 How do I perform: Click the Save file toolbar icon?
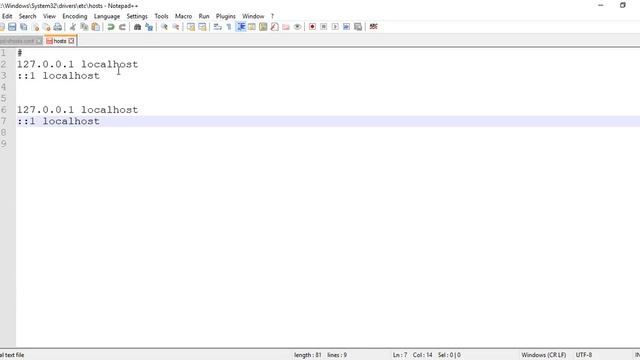coord(12,27)
